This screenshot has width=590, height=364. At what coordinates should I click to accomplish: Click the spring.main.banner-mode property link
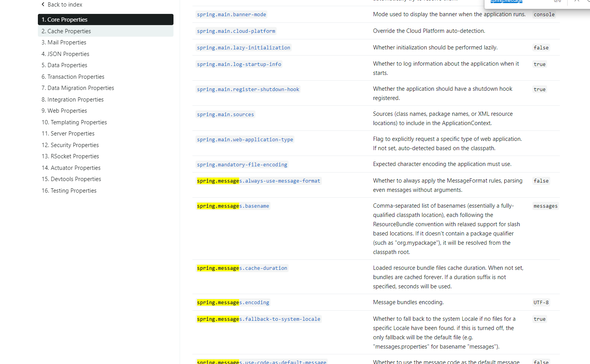pos(231,15)
